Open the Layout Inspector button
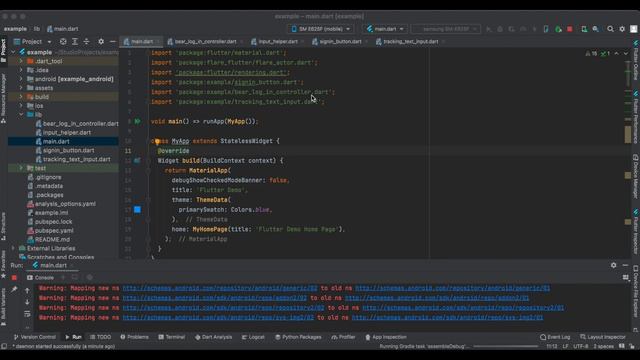 click(603, 337)
